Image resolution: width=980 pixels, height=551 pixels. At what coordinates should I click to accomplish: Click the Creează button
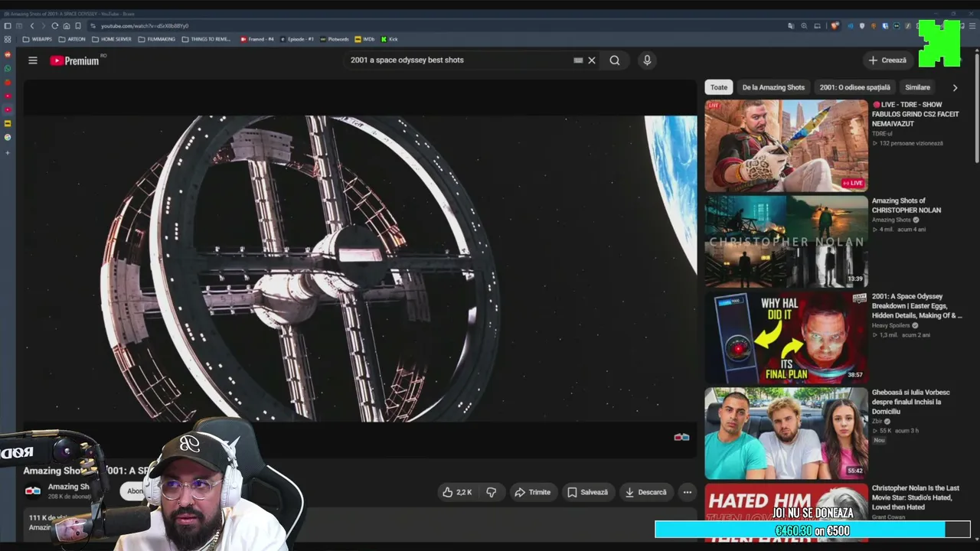(x=888, y=60)
